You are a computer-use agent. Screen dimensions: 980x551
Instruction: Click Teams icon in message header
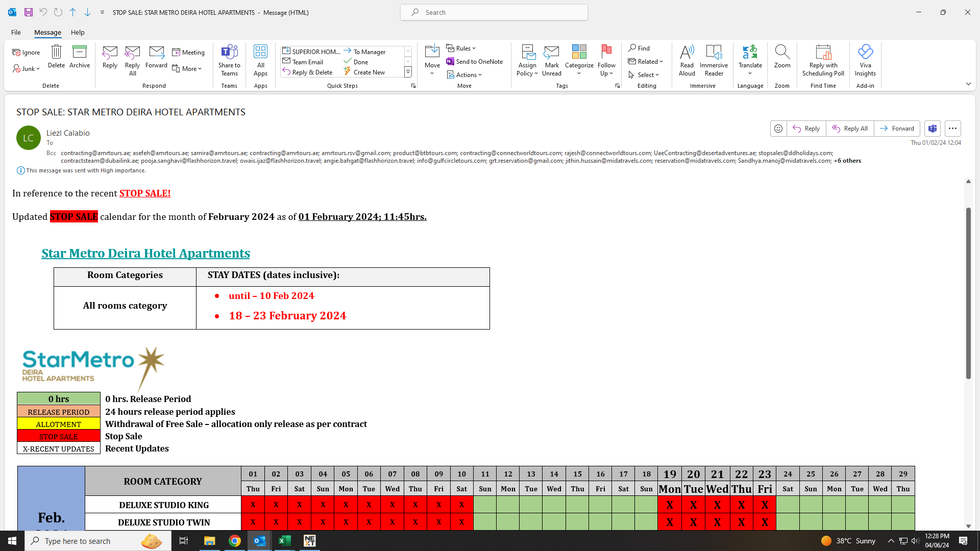(933, 129)
